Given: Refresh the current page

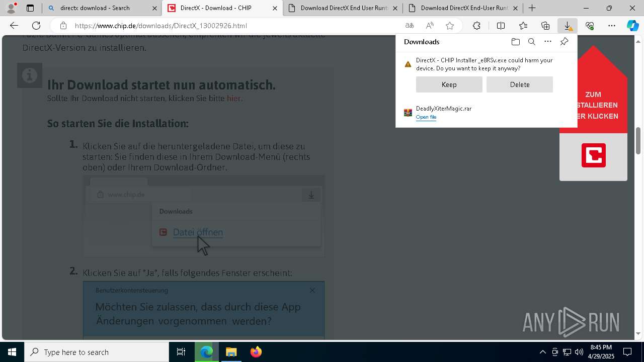Looking at the screenshot, I should 36,26.
